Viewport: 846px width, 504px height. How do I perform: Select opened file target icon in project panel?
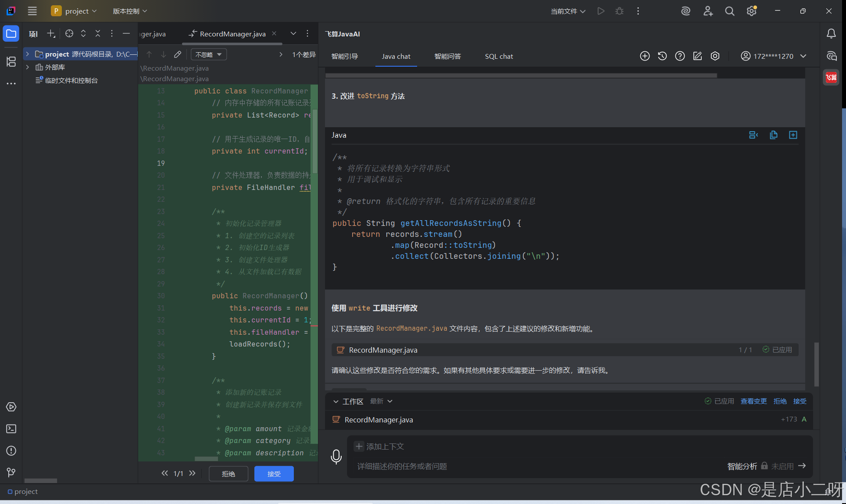tap(69, 33)
